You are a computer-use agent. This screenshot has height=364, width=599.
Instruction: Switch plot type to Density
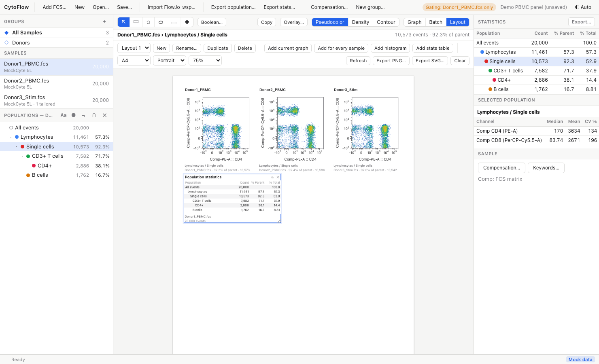pyautogui.click(x=361, y=22)
